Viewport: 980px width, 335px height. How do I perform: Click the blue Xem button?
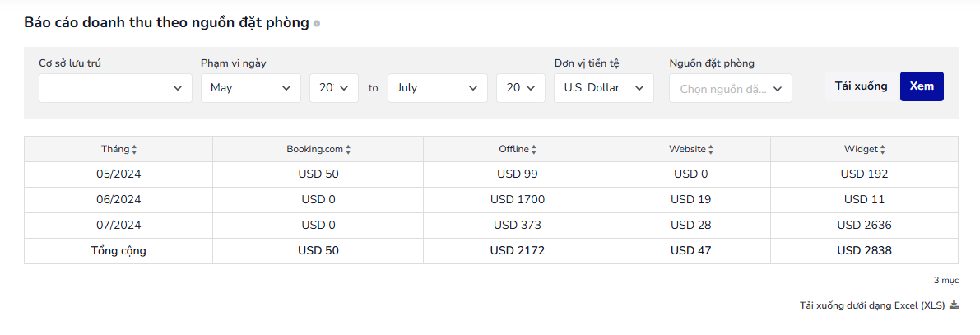[x=922, y=86]
